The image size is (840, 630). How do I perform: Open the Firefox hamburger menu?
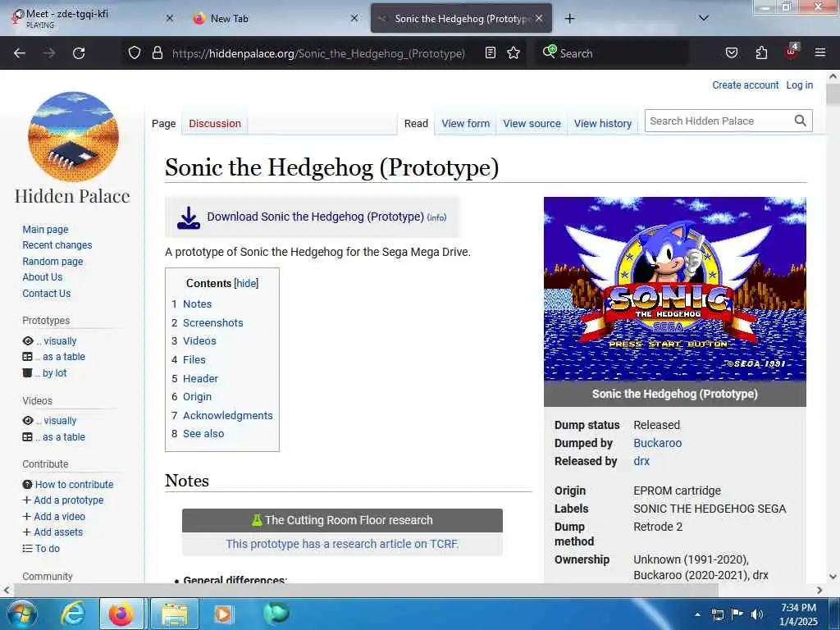click(819, 52)
